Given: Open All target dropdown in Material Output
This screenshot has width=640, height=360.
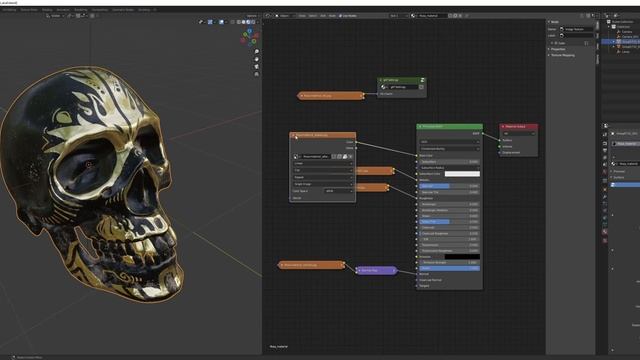Looking at the screenshot, I should tap(519, 133).
